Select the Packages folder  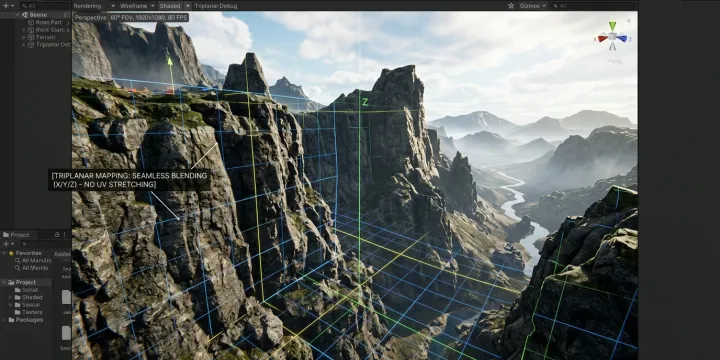(x=26, y=320)
